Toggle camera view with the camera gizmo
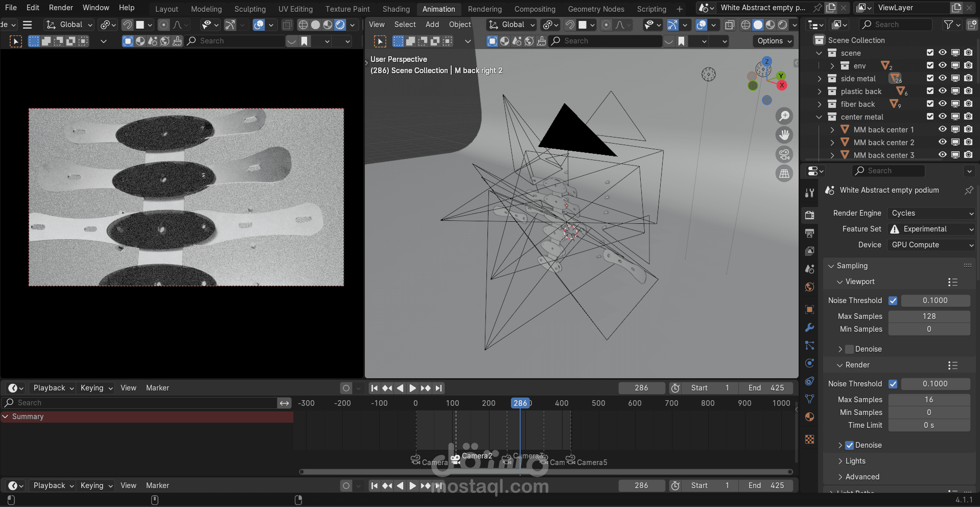The height and width of the screenshot is (507, 980). (784, 154)
